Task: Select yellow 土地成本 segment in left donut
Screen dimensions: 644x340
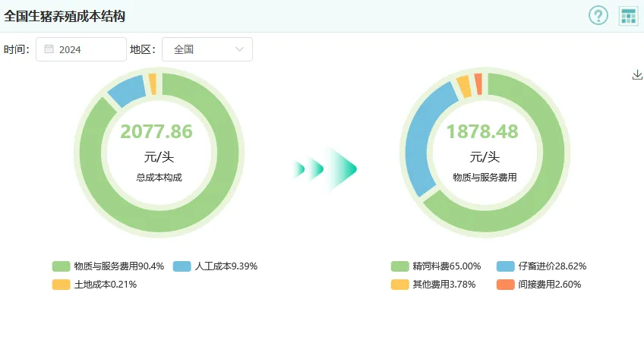Action: (x=153, y=83)
